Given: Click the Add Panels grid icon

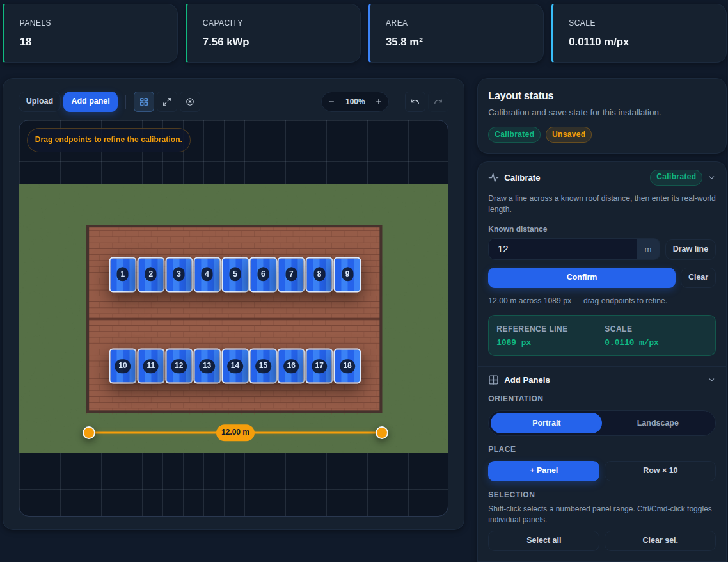Looking at the screenshot, I should tap(493, 380).
